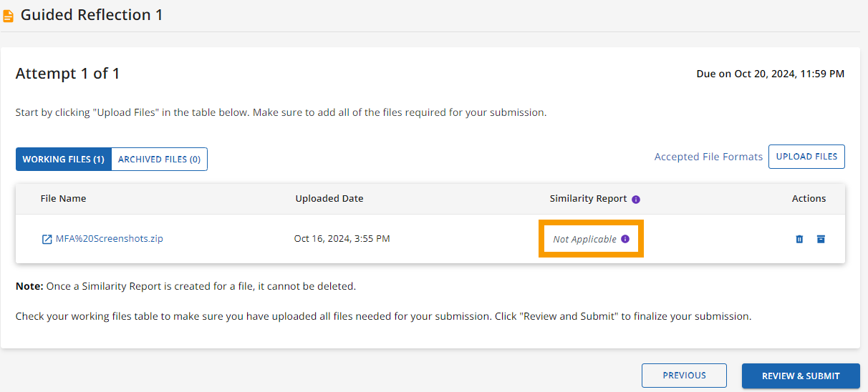The height and width of the screenshot is (392, 868).
Task: Click the Upload Files button
Action: coord(806,157)
